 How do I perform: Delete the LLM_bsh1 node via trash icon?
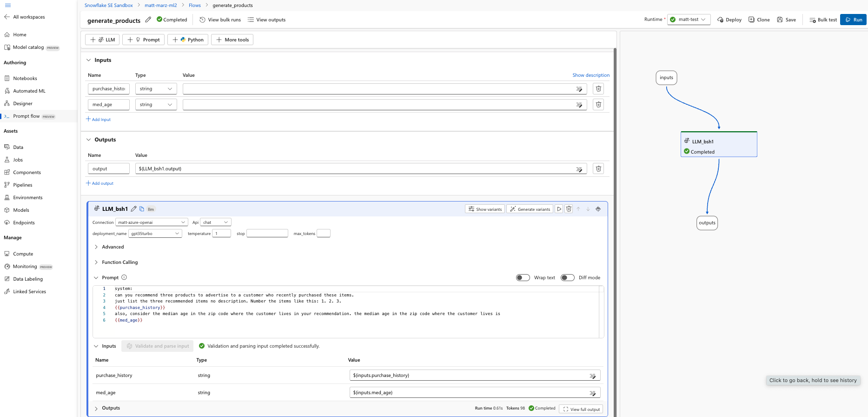pyautogui.click(x=569, y=209)
